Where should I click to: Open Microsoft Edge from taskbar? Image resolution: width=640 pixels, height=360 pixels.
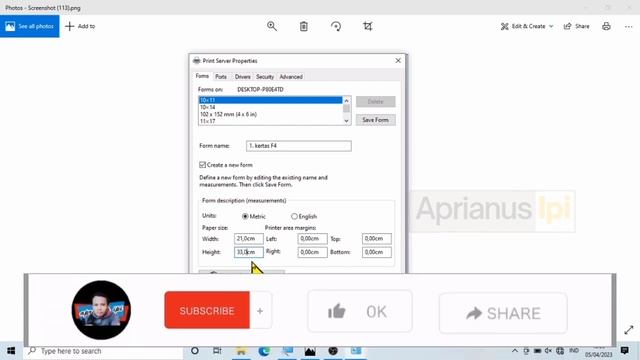point(264,351)
